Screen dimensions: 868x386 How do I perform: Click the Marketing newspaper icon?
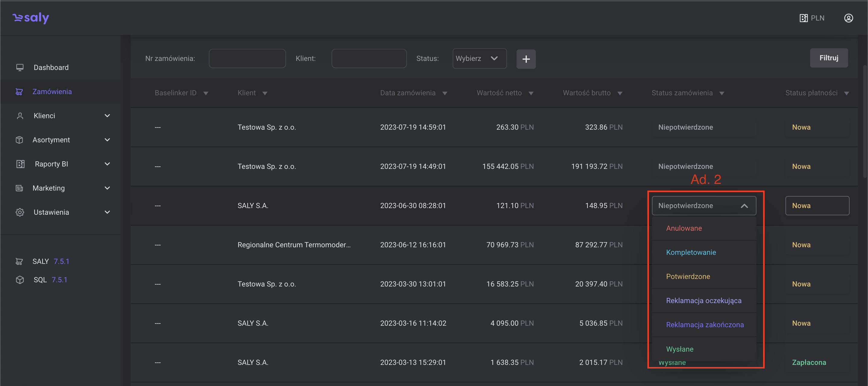point(19,188)
